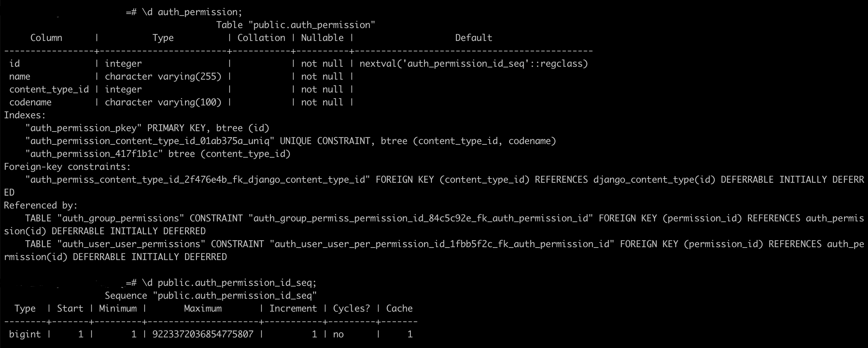This screenshot has width=868, height=348.
Task: Click the "auth_user_user_permissions" table name
Action: point(131,244)
